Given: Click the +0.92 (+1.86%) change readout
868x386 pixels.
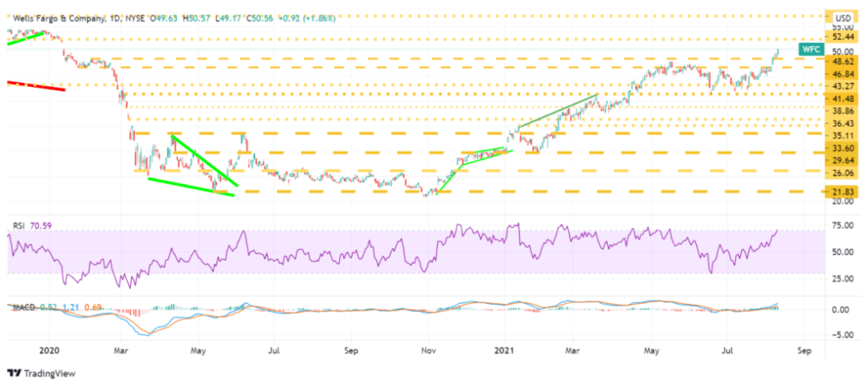Looking at the screenshot, I should pyautogui.click(x=305, y=18).
